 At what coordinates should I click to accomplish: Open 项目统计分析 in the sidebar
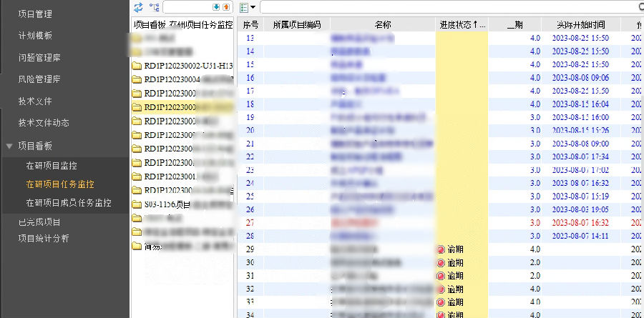click(x=44, y=239)
